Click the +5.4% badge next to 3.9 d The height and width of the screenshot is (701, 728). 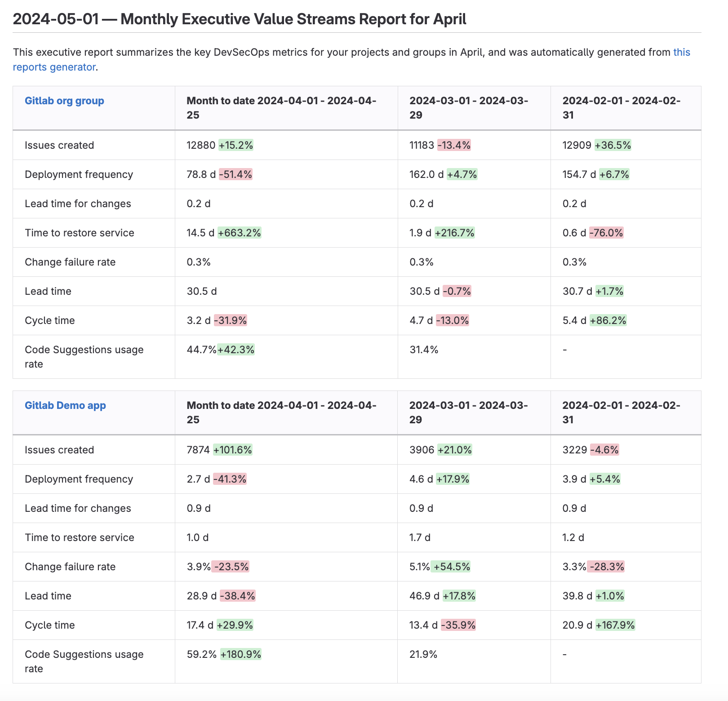605,479
